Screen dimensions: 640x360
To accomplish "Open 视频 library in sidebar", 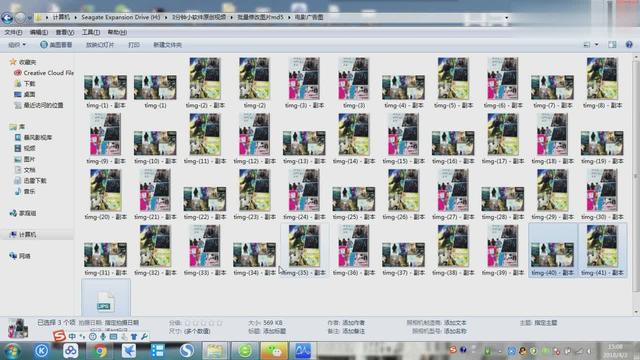I will [x=25, y=148].
